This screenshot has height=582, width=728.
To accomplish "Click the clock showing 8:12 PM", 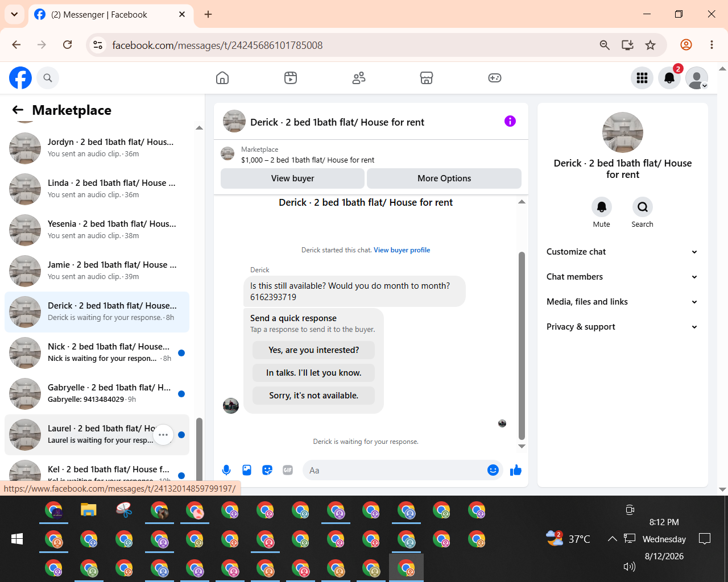I will pyautogui.click(x=664, y=522).
